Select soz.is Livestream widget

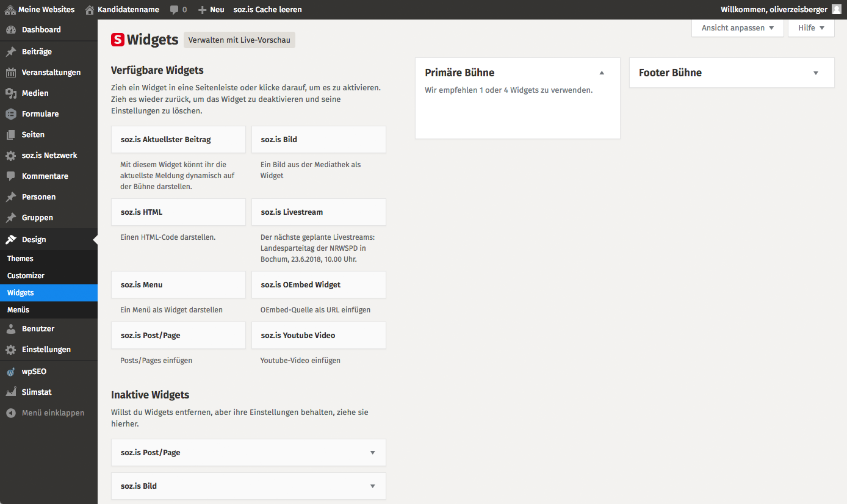(319, 212)
